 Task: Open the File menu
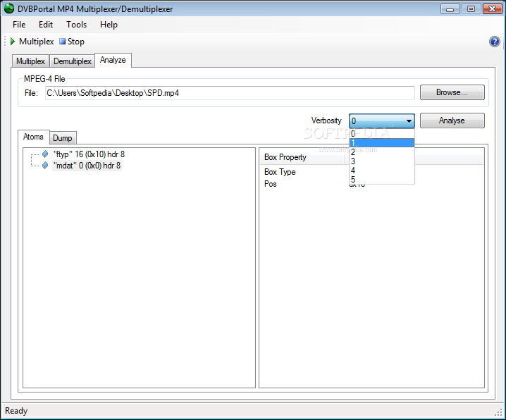pyautogui.click(x=19, y=25)
